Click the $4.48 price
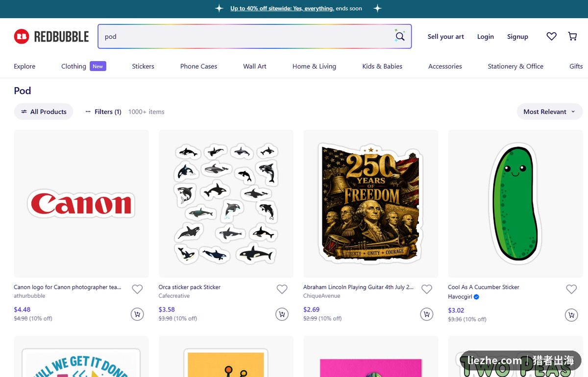588x377 pixels. tap(22, 309)
